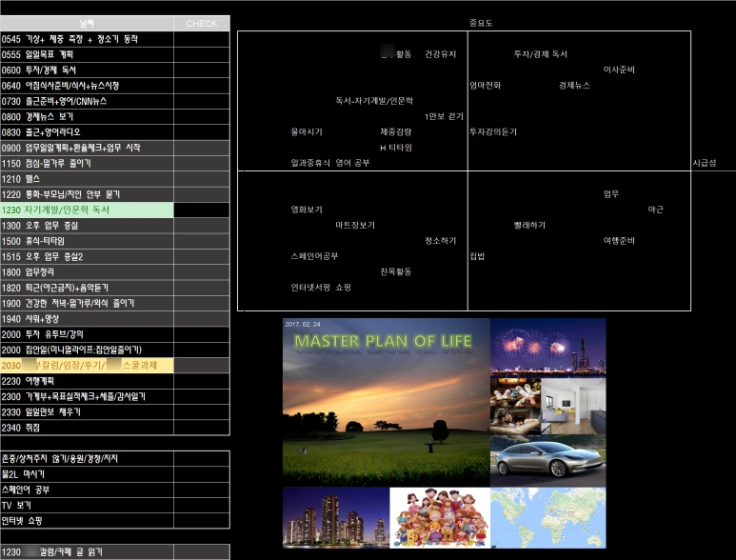Viewport: 736px width, 560px height.
Task: Click the MASTER PLAN OF LIFE sunset image
Action: point(387,402)
